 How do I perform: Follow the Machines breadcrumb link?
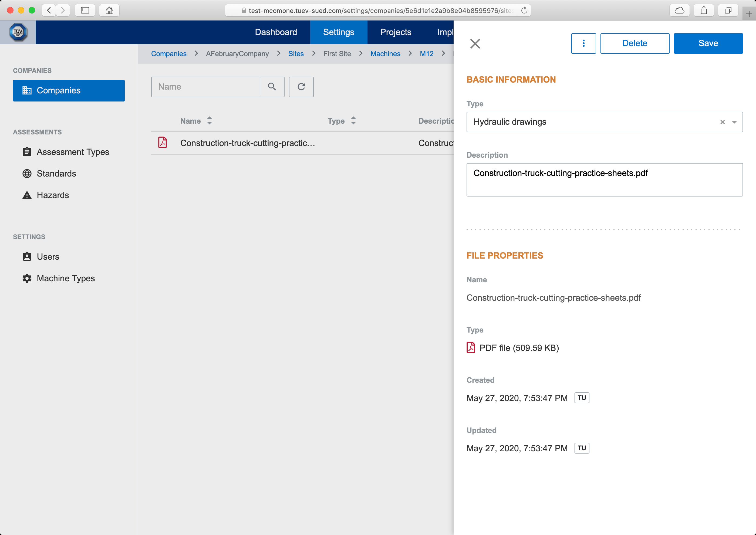[x=385, y=54]
